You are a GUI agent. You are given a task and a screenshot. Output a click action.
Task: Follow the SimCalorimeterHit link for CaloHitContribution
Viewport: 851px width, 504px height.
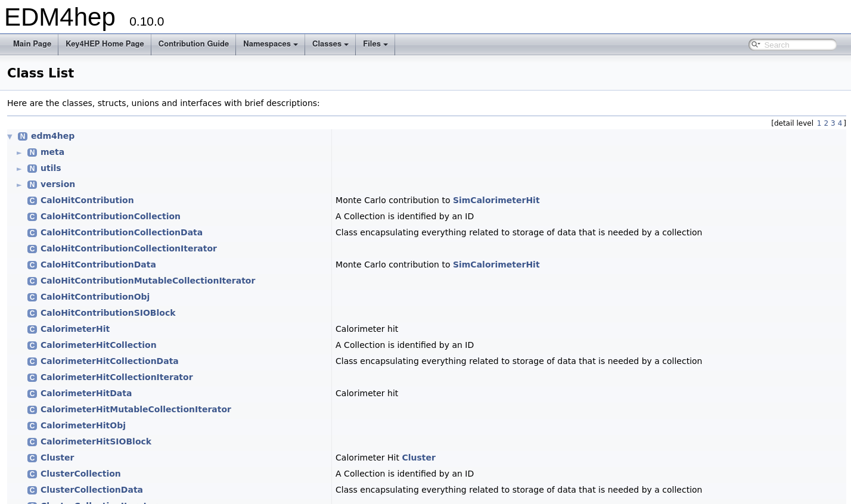[x=496, y=200]
